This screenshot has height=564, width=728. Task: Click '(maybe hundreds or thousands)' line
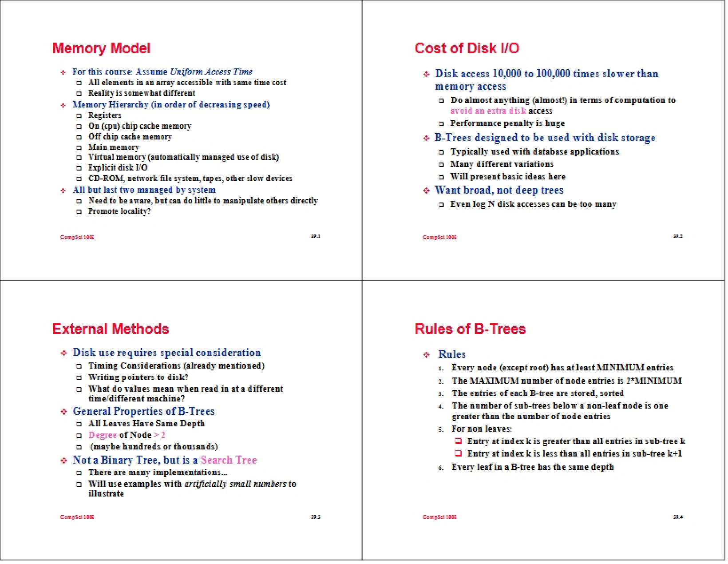coord(154,447)
